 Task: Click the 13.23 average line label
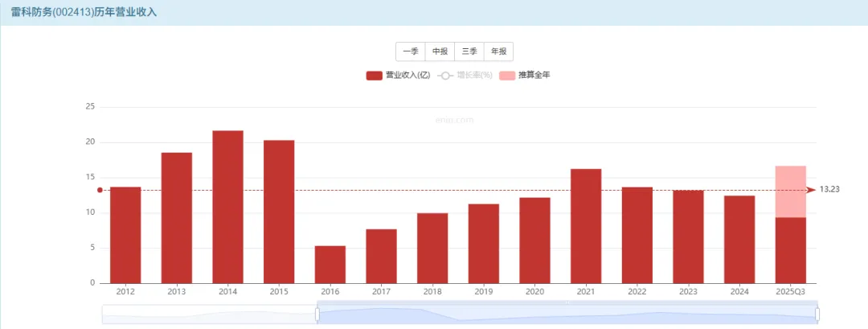coord(829,189)
